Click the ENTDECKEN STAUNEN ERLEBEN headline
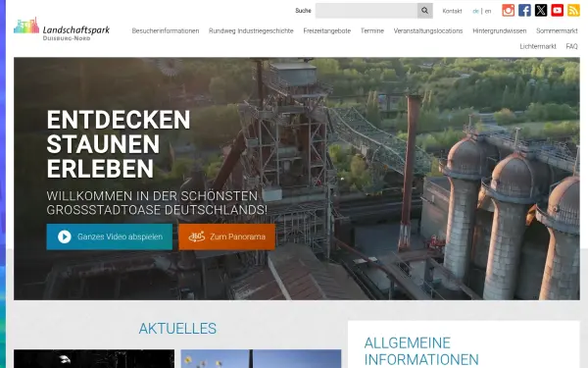Viewport: 588px width, 368px height. coord(119,144)
